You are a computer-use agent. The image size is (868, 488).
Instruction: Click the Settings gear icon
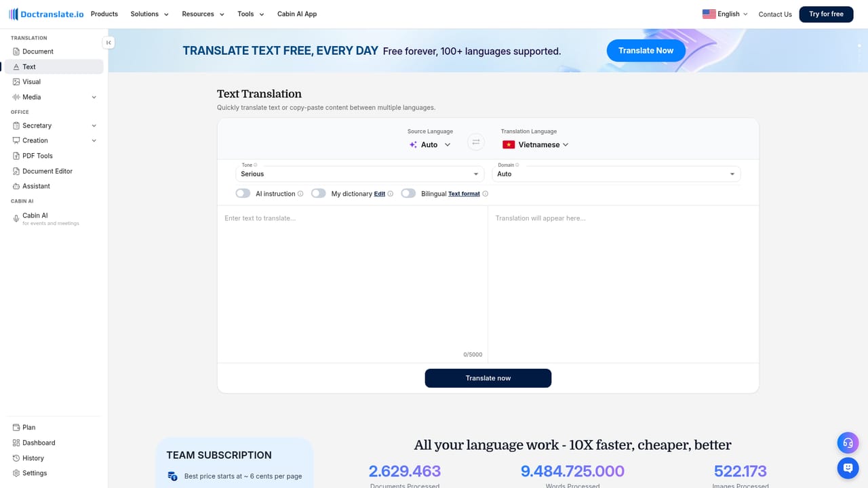16,473
